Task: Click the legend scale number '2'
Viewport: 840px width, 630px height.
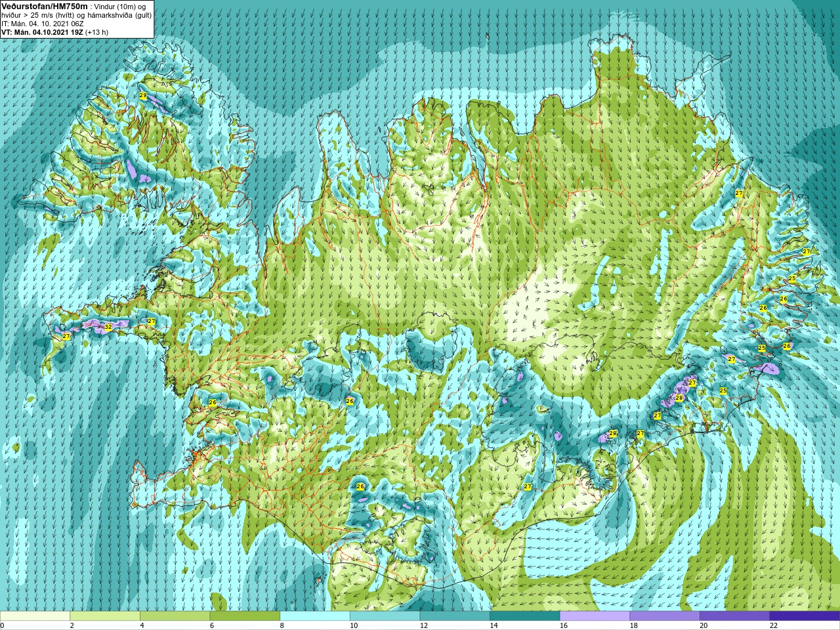Action: pos(72,625)
